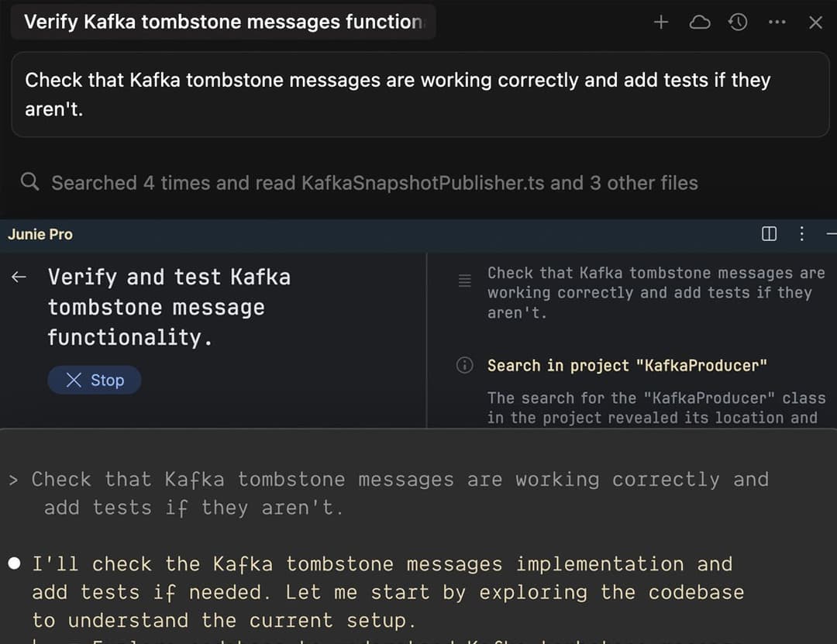Go back using the left arrow
The height and width of the screenshot is (644, 837).
pos(19,277)
